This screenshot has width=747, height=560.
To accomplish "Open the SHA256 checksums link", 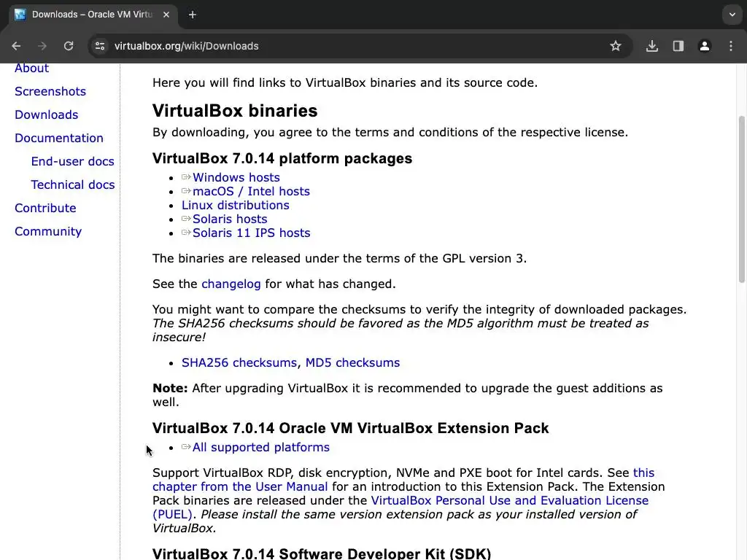I will (239, 363).
